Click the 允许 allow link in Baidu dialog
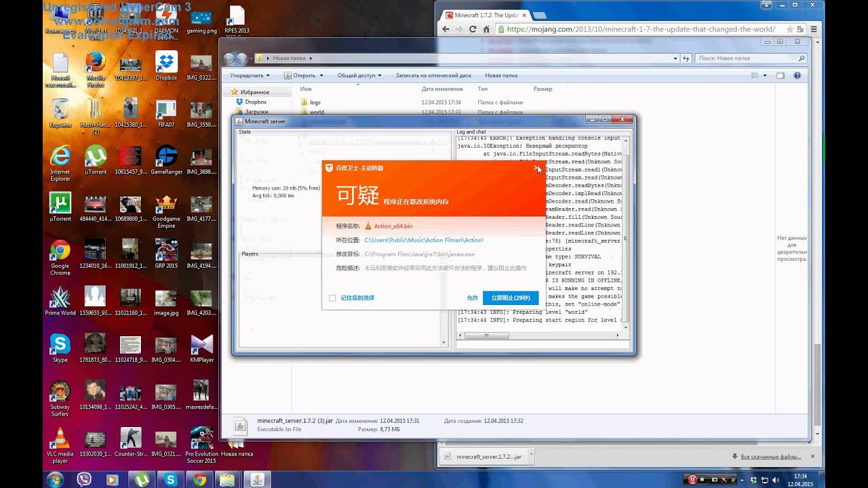 (x=472, y=298)
